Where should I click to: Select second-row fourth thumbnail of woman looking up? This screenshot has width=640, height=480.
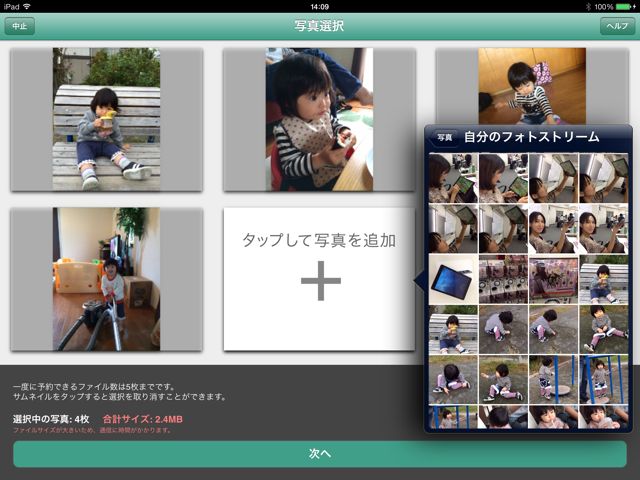click(604, 229)
